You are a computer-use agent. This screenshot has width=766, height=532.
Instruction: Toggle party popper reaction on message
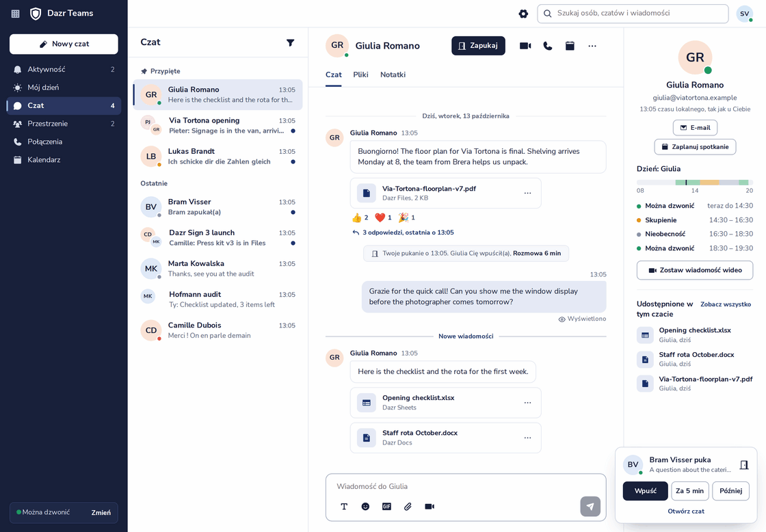(x=406, y=217)
